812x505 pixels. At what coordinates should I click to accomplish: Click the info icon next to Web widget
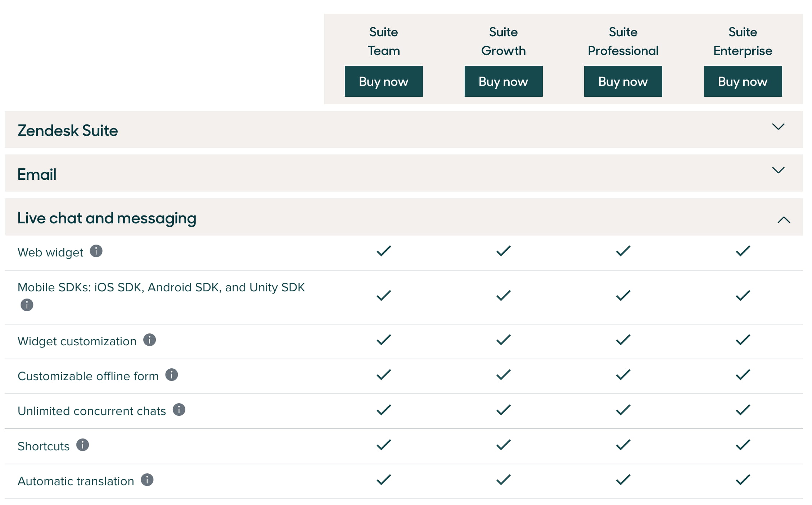pos(96,251)
